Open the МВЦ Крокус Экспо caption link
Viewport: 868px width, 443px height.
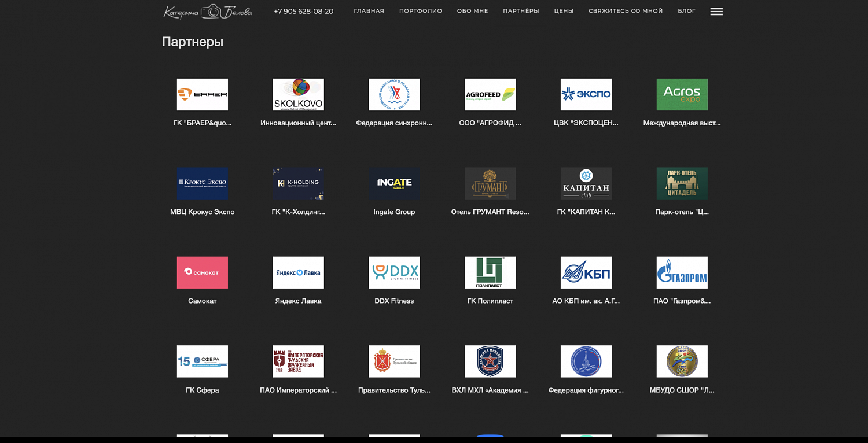[202, 212]
